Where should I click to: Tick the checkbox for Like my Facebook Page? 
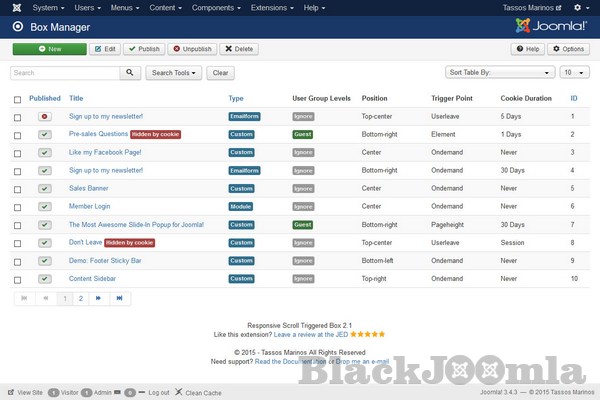17,152
